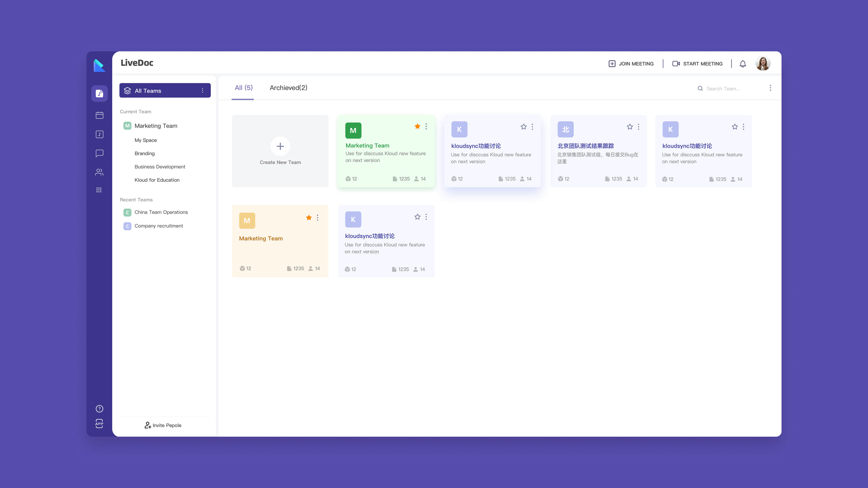Switch to the Archieved(2) tab
Image resolution: width=868 pixels, height=488 pixels.
(x=288, y=88)
